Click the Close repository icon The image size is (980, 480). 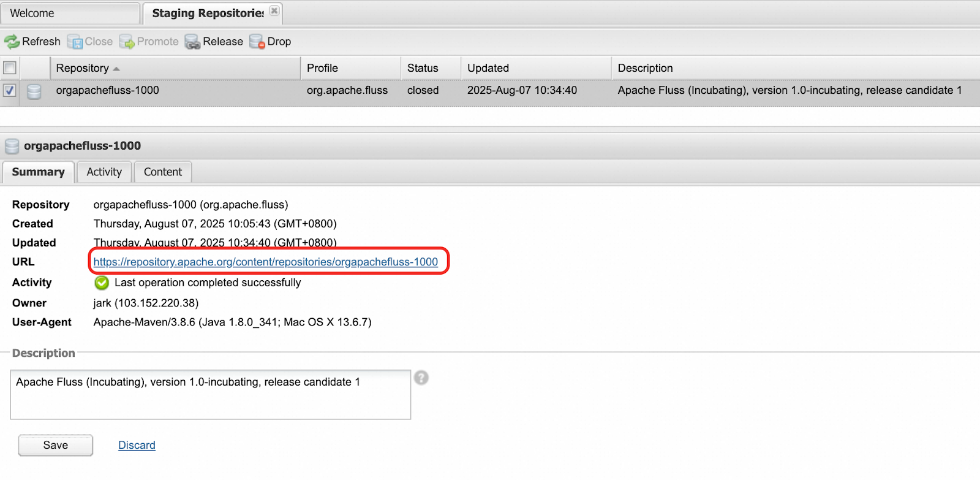pos(75,42)
